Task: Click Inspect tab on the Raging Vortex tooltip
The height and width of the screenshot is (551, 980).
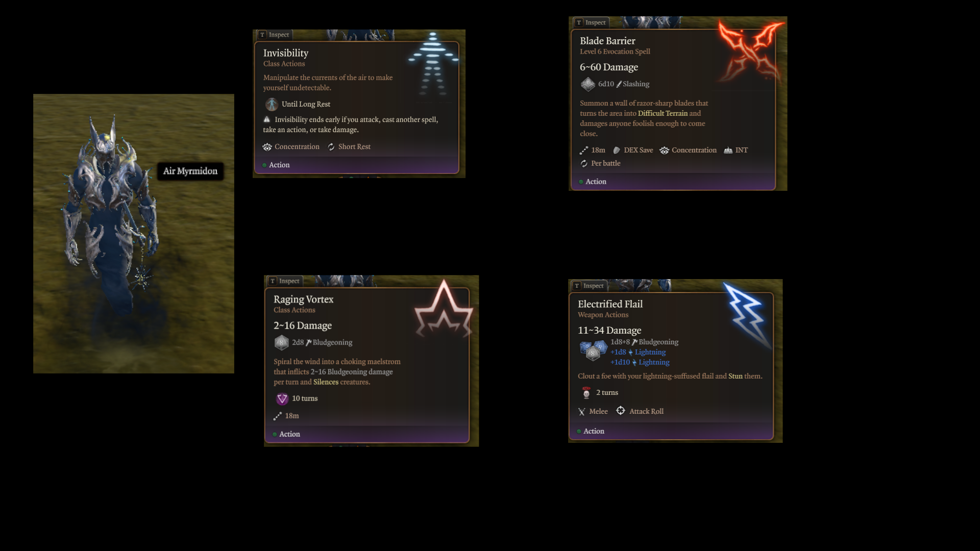Action: [x=285, y=281]
